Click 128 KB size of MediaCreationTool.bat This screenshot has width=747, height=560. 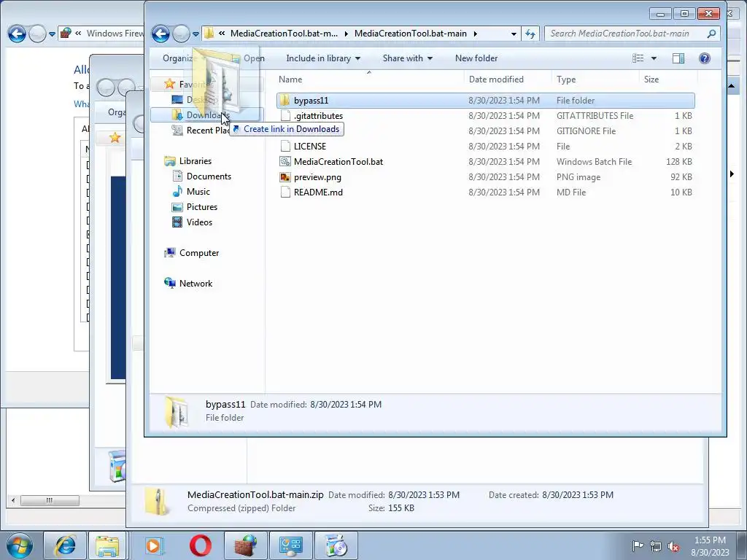pos(679,161)
